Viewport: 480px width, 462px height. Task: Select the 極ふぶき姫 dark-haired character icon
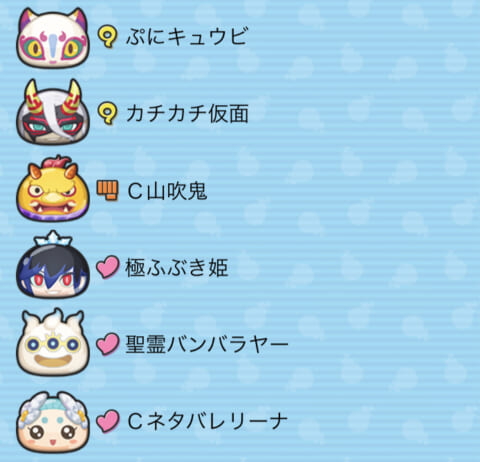(53, 265)
